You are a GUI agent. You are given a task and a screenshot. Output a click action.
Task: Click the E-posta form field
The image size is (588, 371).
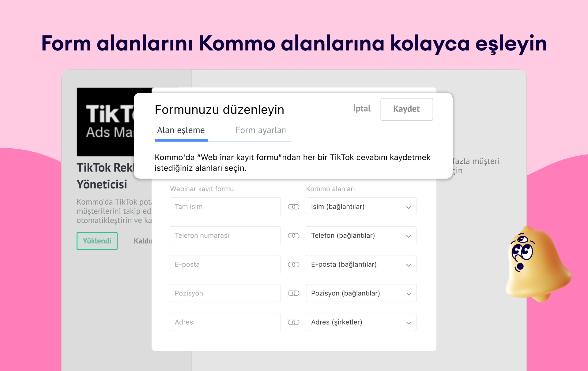pos(225,265)
